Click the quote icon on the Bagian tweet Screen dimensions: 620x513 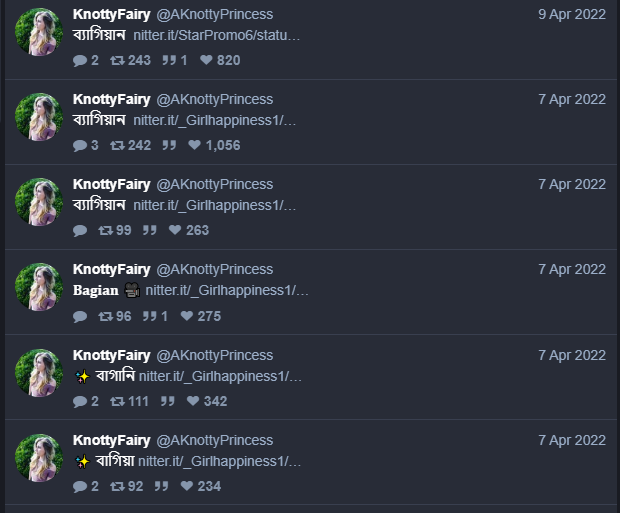point(149,316)
